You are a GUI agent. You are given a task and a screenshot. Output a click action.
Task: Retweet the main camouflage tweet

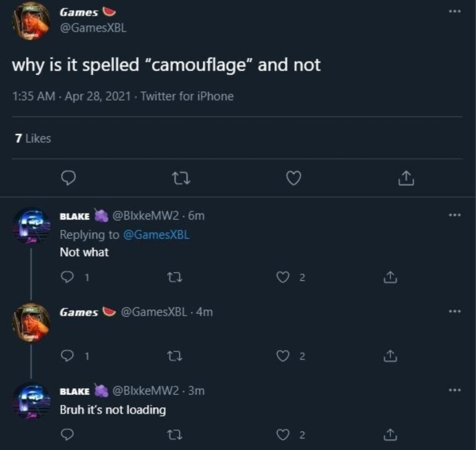pos(181,178)
